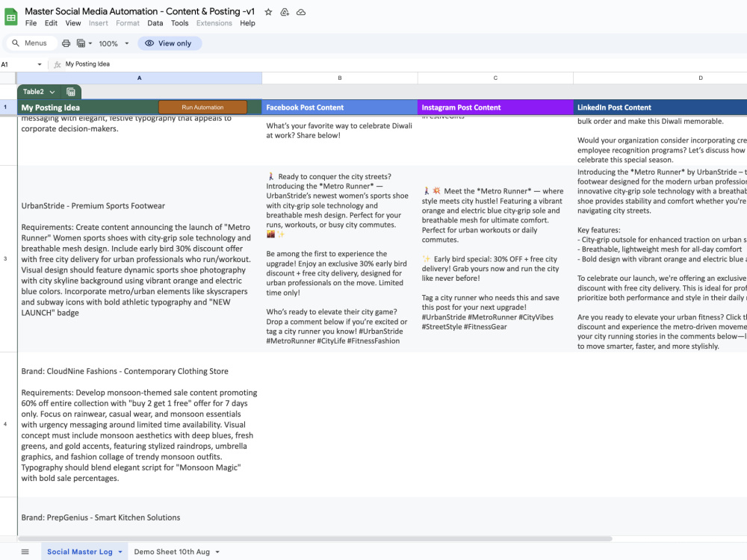Switch to Social Master Log tab

point(80,552)
